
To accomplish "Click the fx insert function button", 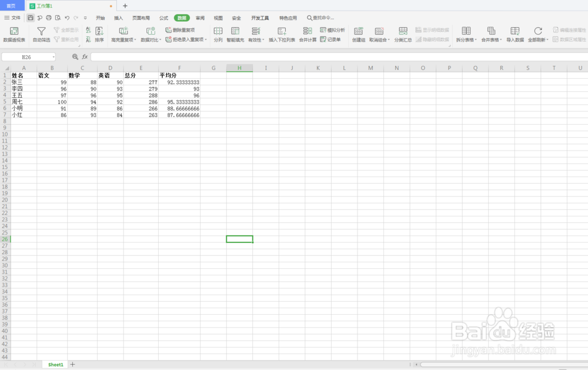I will 85,56.
